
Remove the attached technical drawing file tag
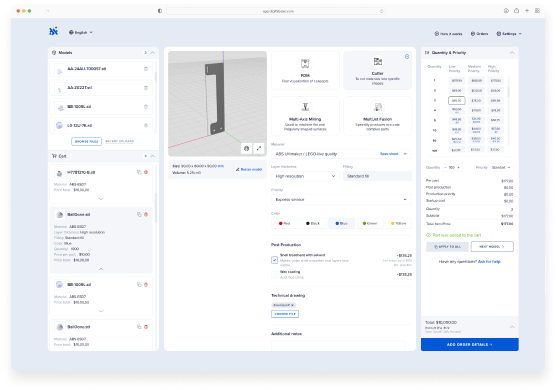point(293,305)
